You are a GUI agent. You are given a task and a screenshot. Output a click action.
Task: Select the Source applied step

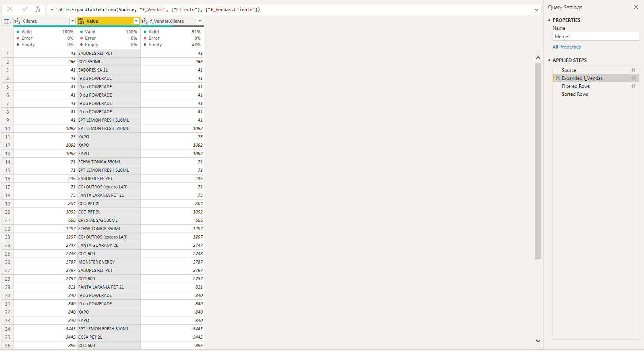click(x=596, y=70)
